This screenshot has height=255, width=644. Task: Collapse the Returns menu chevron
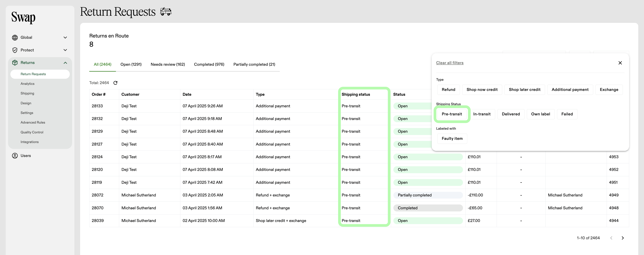click(x=65, y=63)
